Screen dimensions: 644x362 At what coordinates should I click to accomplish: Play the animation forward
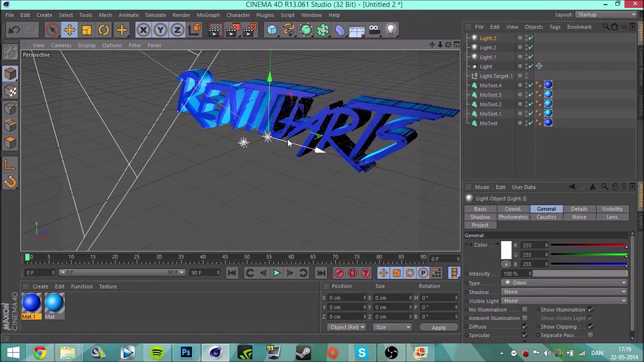coord(276,273)
